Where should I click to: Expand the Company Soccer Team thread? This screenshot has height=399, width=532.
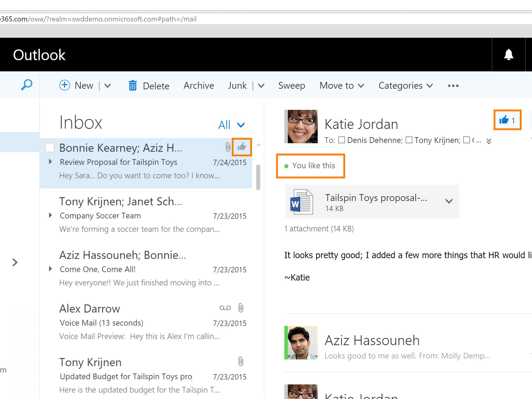point(50,215)
